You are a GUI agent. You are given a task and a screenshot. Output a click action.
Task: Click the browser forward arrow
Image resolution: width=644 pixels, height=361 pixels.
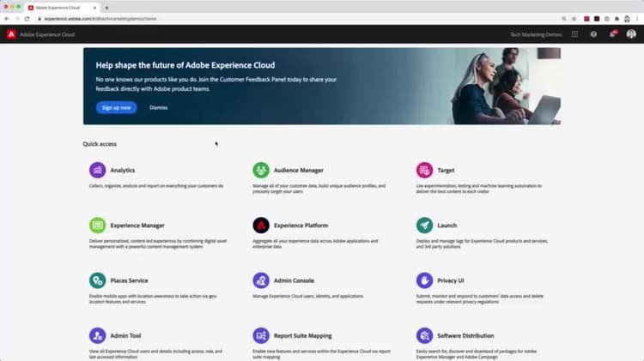17,19
